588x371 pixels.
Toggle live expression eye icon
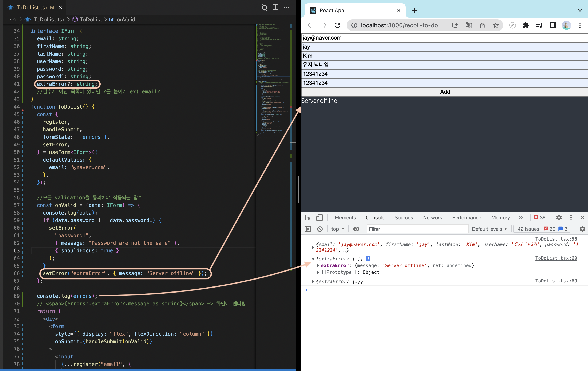click(x=356, y=229)
